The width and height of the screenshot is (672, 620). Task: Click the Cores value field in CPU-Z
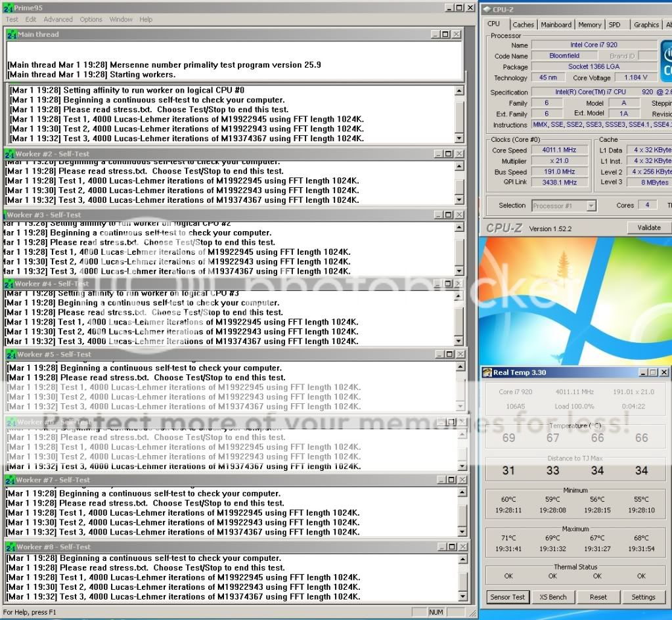pyautogui.click(x=647, y=205)
